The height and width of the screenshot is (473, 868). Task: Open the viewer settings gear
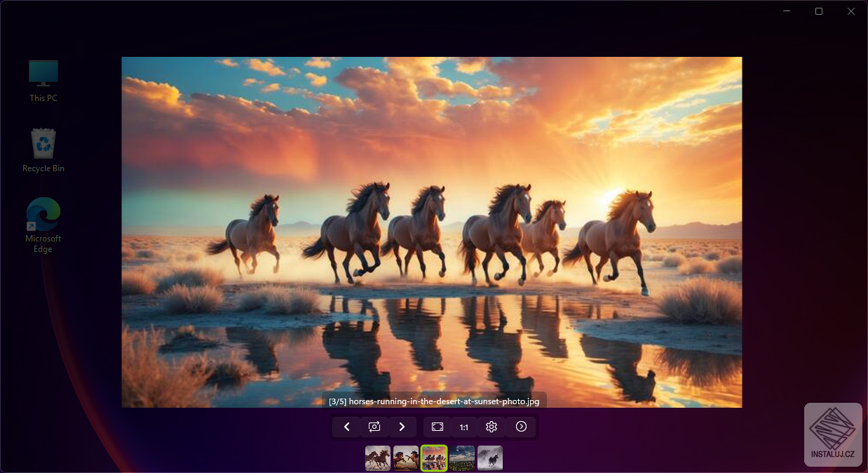pyautogui.click(x=491, y=427)
